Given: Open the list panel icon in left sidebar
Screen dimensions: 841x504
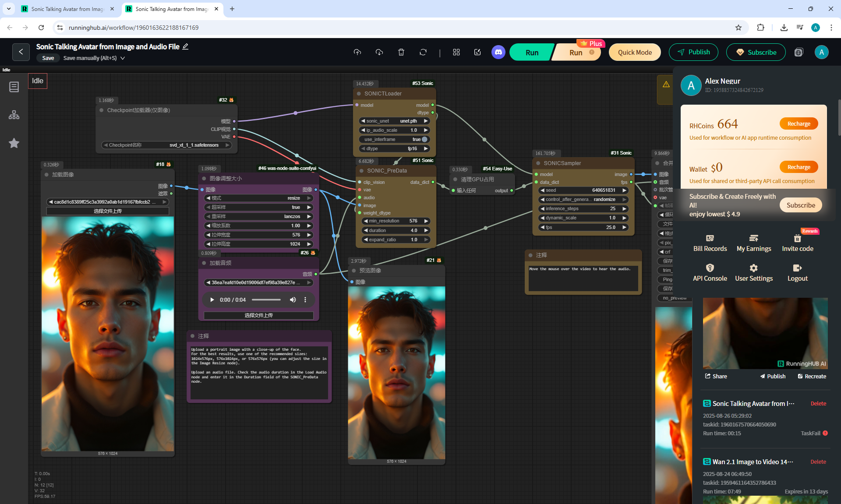Looking at the screenshot, I should [x=14, y=87].
